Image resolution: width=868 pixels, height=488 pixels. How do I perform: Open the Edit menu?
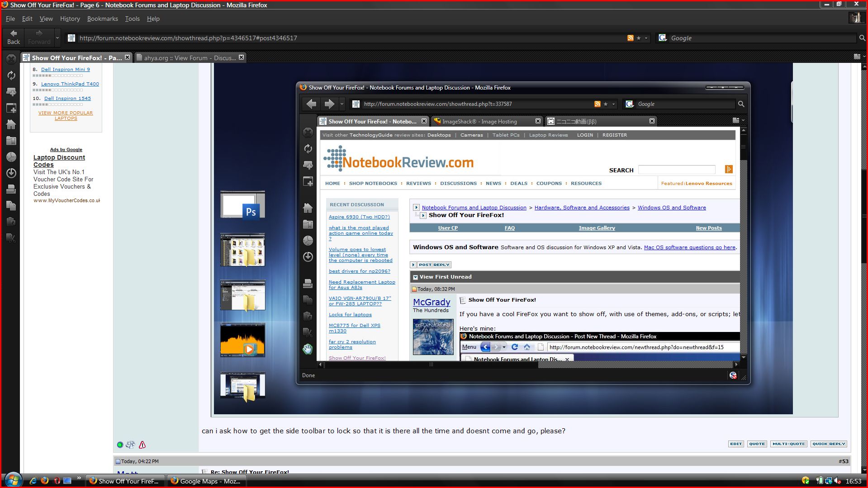pyautogui.click(x=27, y=19)
